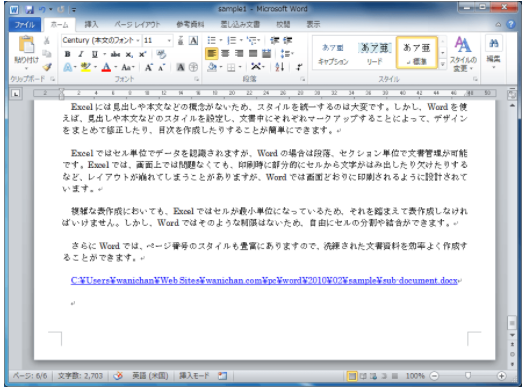Click the Cut scissors icon
Viewport: 524px width, 389px height.
47,41
